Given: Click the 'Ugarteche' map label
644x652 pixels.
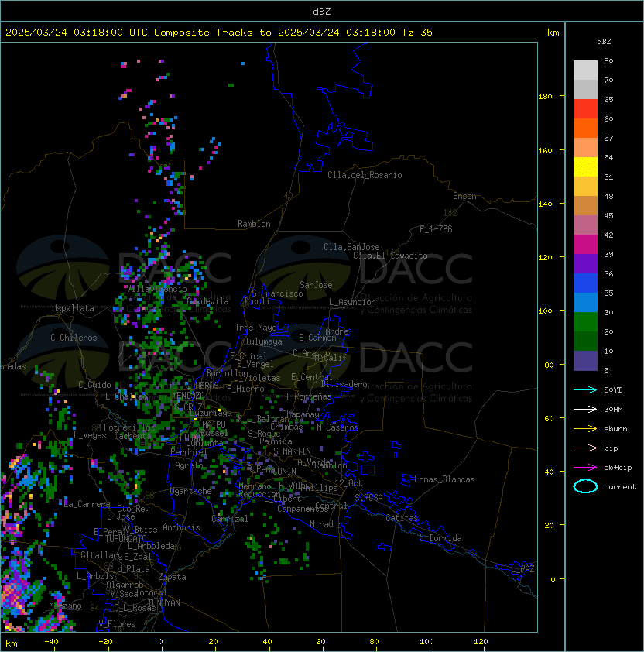Looking at the screenshot, I should point(191,491).
